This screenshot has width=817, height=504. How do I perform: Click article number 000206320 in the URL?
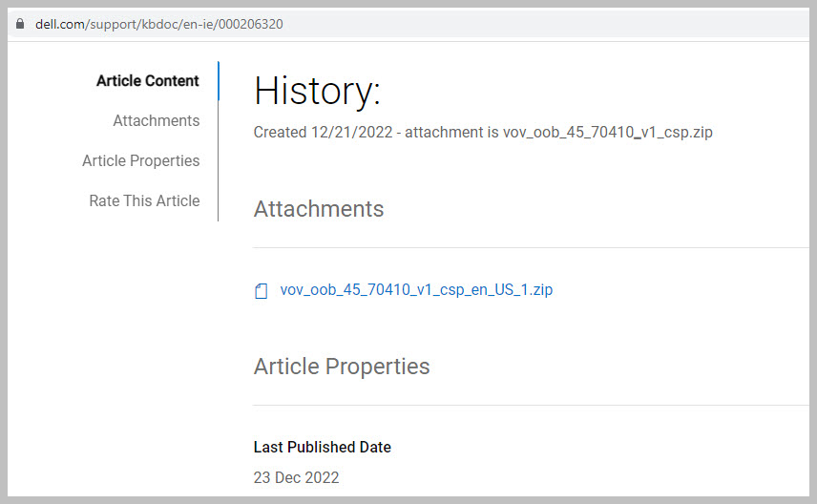[x=251, y=24]
